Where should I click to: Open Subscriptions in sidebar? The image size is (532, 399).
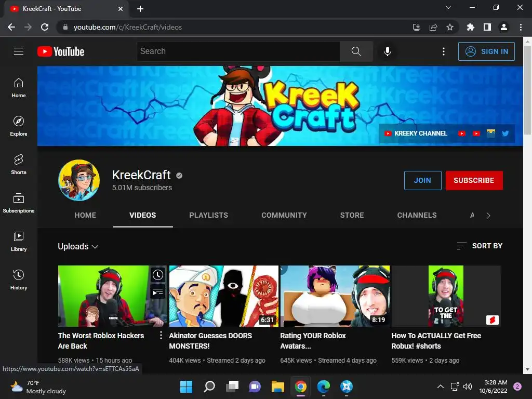click(19, 203)
